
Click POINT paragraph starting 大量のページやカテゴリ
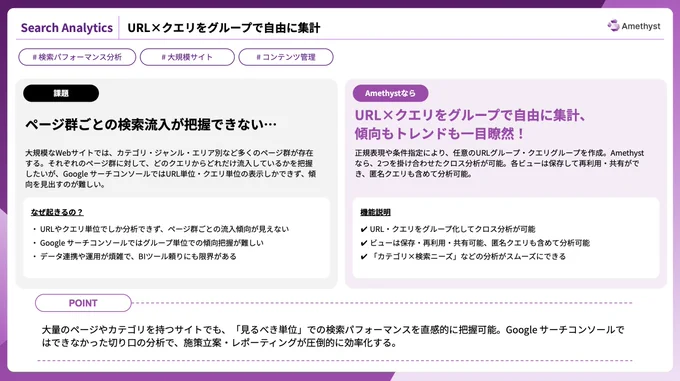333,336
